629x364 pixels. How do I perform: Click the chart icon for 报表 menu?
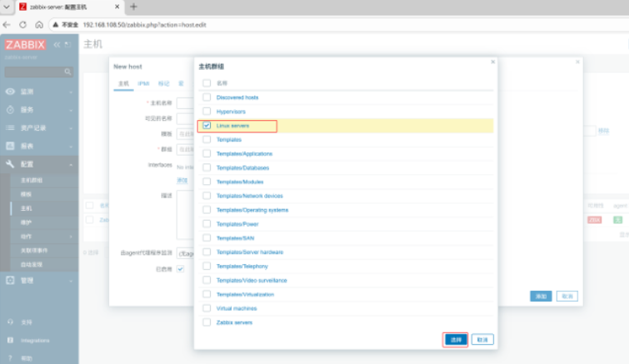(x=10, y=146)
